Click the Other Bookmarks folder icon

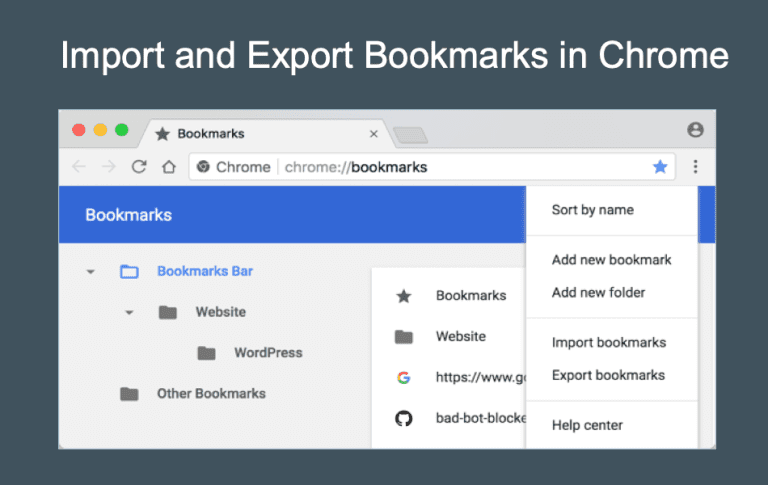click(x=129, y=393)
